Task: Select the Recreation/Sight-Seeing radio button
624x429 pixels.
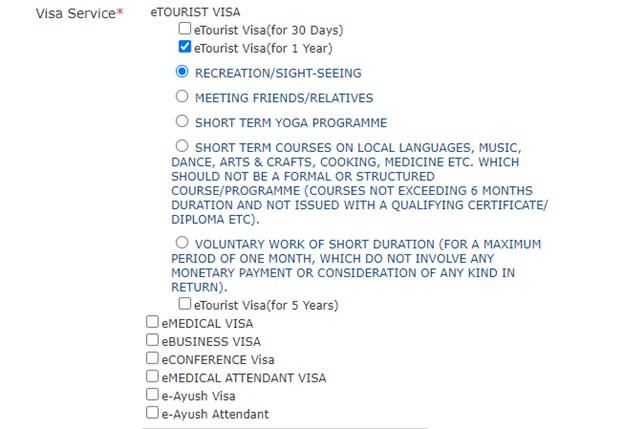Action: click(x=182, y=72)
